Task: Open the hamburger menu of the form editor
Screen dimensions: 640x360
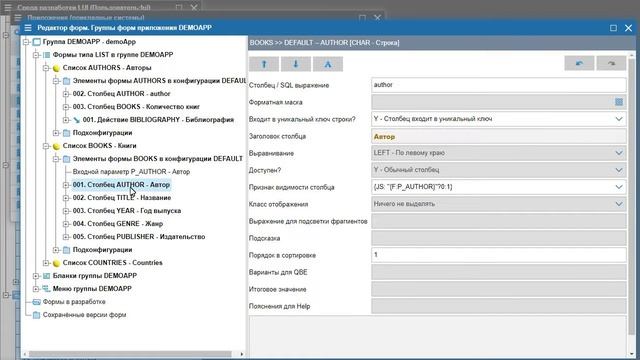Action: coord(28,28)
